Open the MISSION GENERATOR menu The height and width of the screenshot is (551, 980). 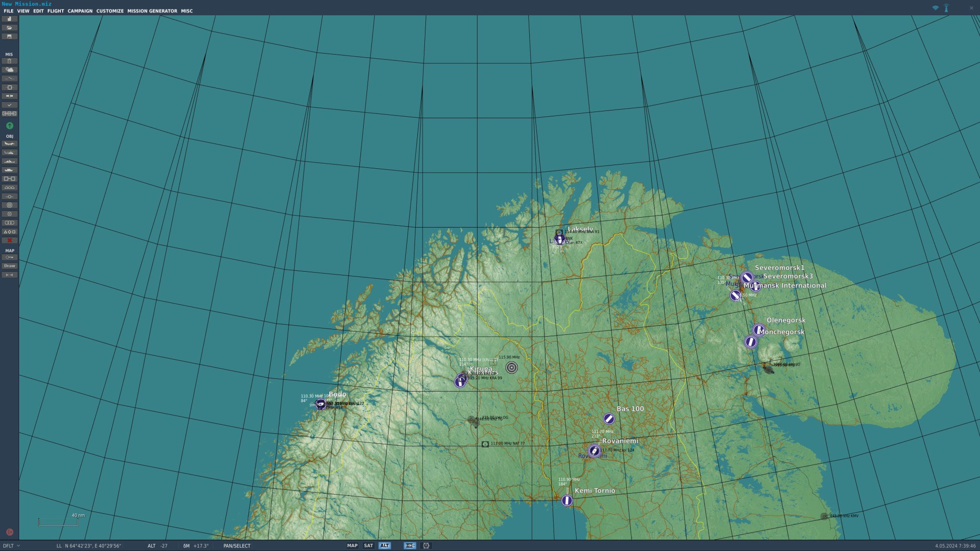[152, 11]
